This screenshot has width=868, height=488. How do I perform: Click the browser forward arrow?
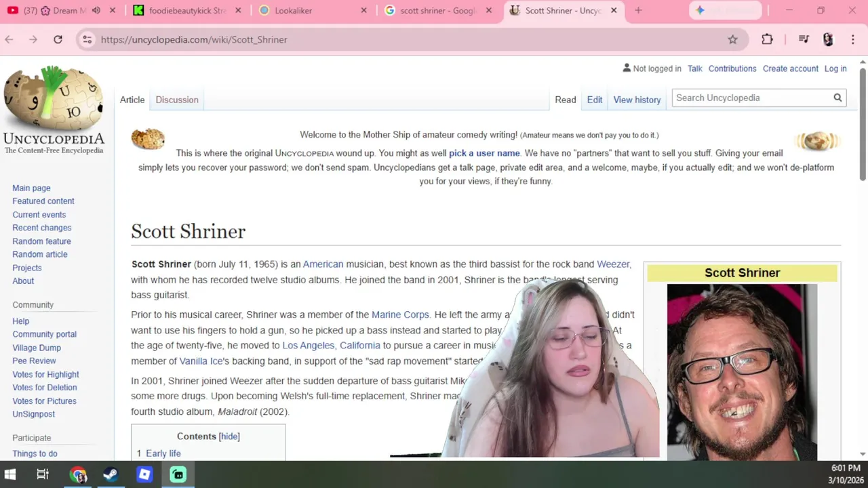coord(33,39)
